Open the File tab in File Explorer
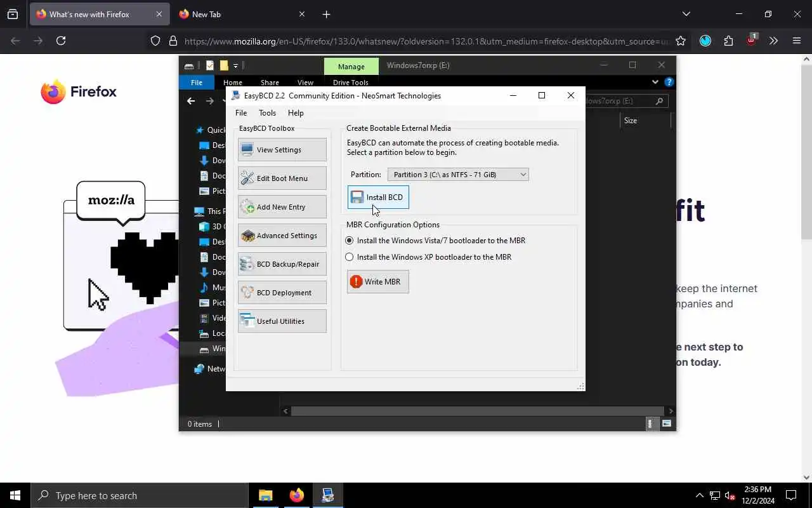812x508 pixels. tap(197, 83)
